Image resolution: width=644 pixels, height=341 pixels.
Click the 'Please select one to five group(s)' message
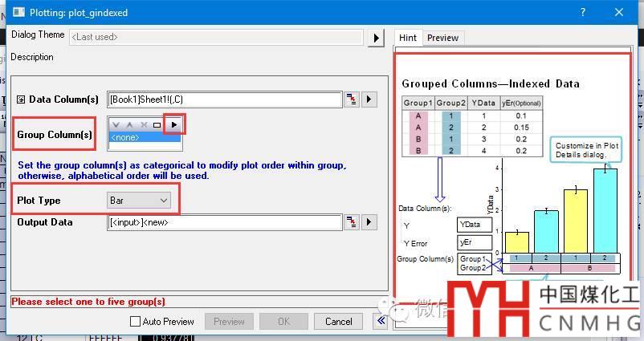coord(88,302)
